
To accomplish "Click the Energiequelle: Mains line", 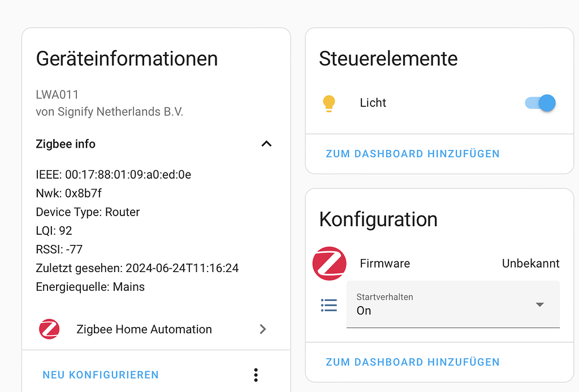I will click(x=90, y=287).
